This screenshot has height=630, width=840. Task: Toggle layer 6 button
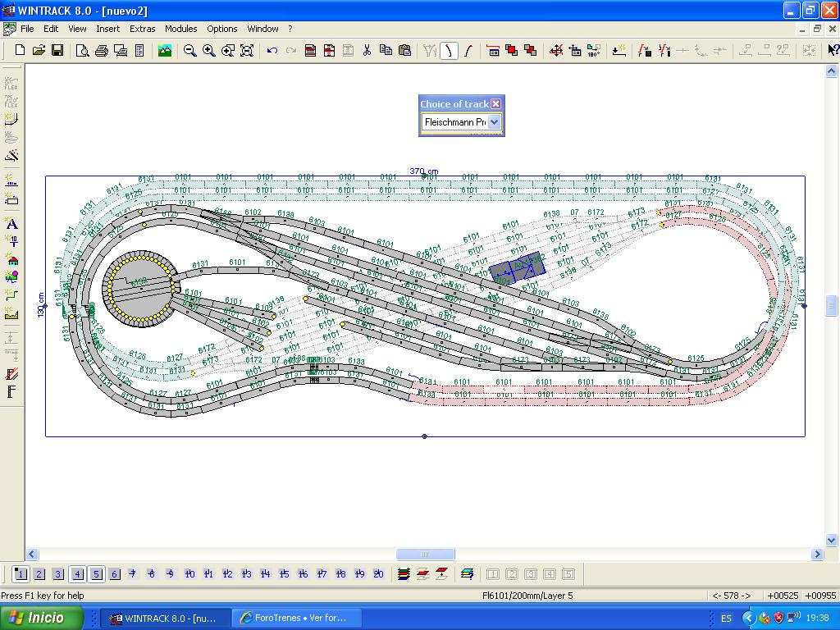115,574
